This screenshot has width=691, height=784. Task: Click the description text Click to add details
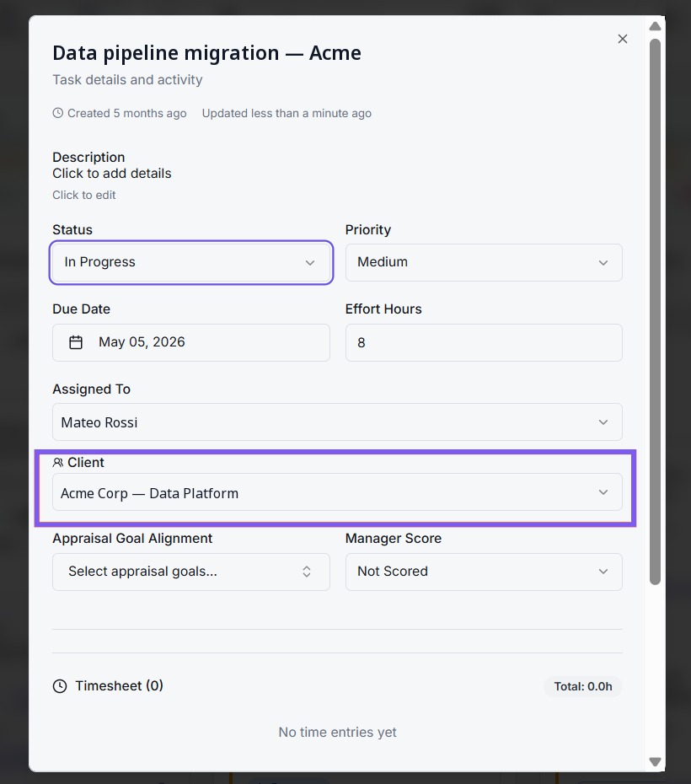pyautogui.click(x=112, y=174)
